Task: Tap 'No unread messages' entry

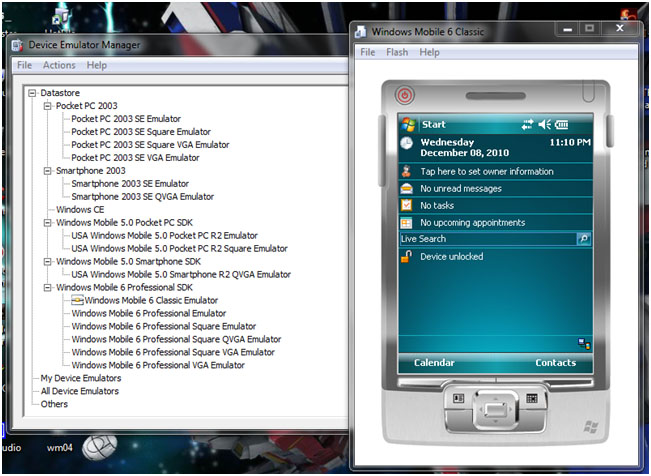Action: pos(461,189)
